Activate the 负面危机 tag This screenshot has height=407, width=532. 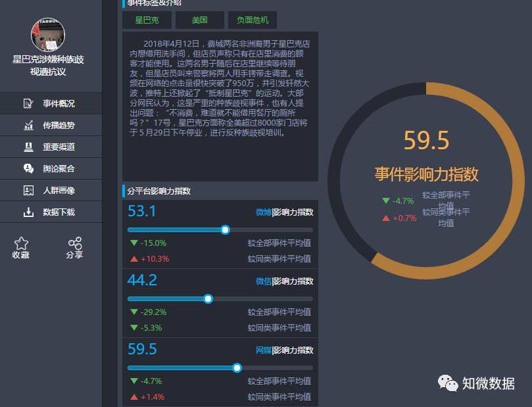[x=252, y=20]
